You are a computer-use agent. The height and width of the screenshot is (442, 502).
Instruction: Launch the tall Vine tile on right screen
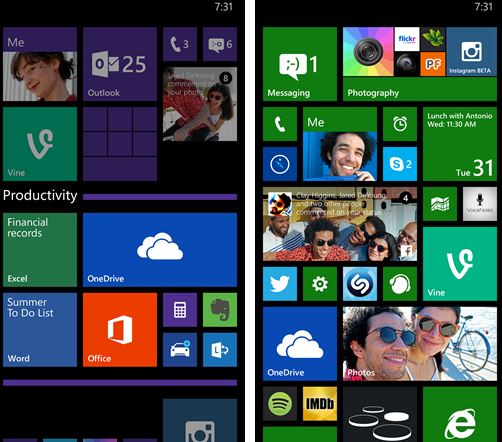pyautogui.click(x=460, y=264)
